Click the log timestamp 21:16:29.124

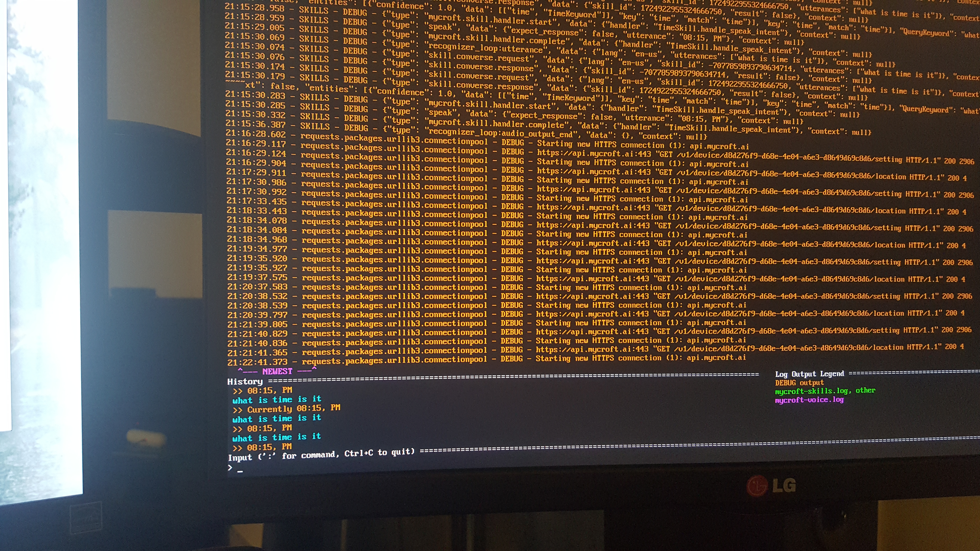coord(256,153)
